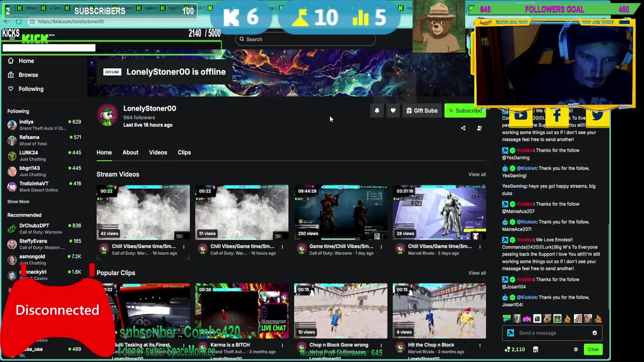The height and width of the screenshot is (362, 644).
Task: Open options for Hit the Chop n Block clip
Action: coord(479,345)
